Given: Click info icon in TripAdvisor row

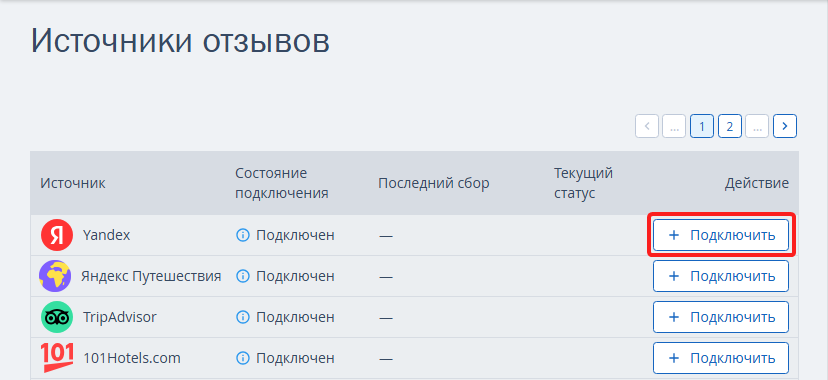Looking at the screenshot, I should 242,317.
